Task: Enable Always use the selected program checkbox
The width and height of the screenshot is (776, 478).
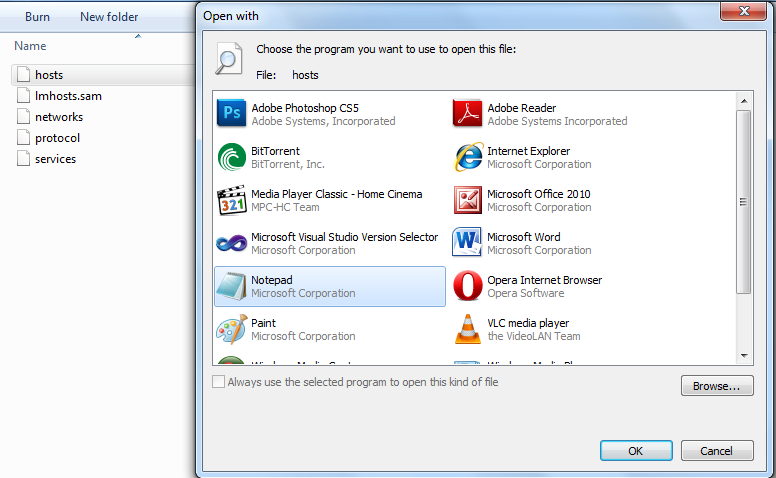Action: pyautogui.click(x=218, y=382)
